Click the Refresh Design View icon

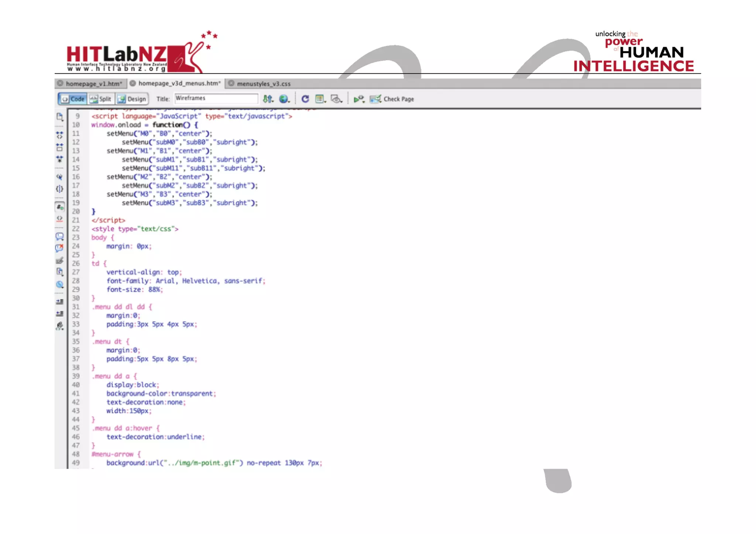(x=305, y=99)
